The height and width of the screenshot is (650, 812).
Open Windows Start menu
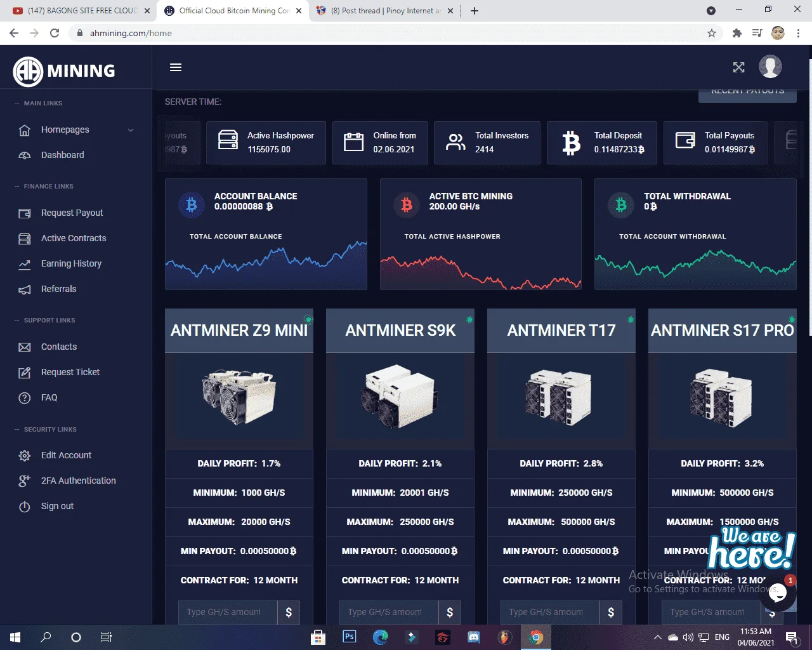tap(15, 637)
